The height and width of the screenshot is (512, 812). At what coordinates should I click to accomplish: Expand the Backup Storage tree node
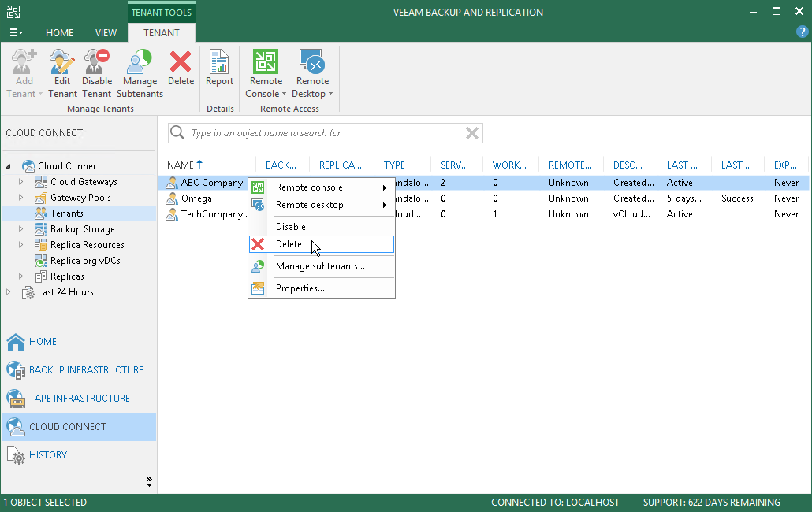pos(20,229)
